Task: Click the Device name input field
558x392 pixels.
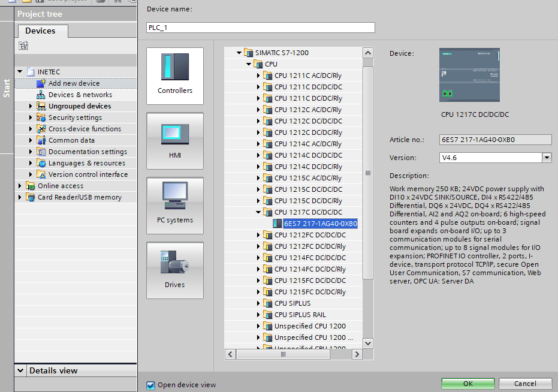Action: [x=261, y=28]
